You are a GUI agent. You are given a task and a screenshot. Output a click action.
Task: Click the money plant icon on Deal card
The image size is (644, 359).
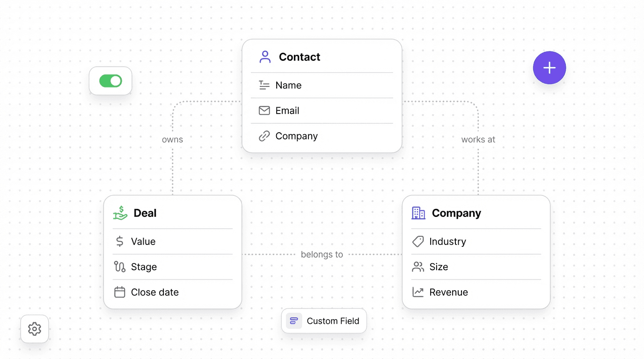(x=120, y=213)
